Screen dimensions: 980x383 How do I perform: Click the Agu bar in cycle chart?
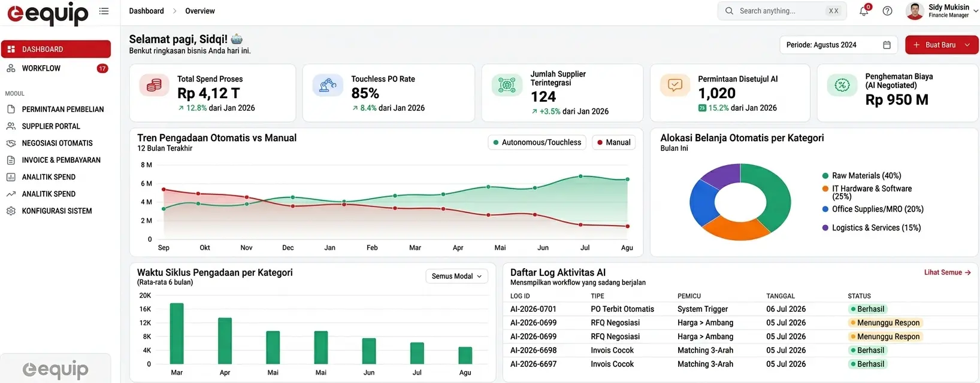pos(465,355)
